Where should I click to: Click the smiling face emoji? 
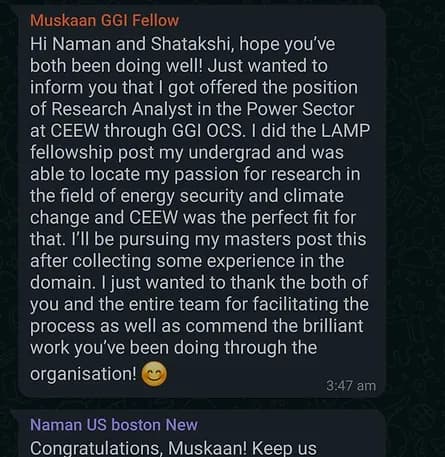pos(154,374)
